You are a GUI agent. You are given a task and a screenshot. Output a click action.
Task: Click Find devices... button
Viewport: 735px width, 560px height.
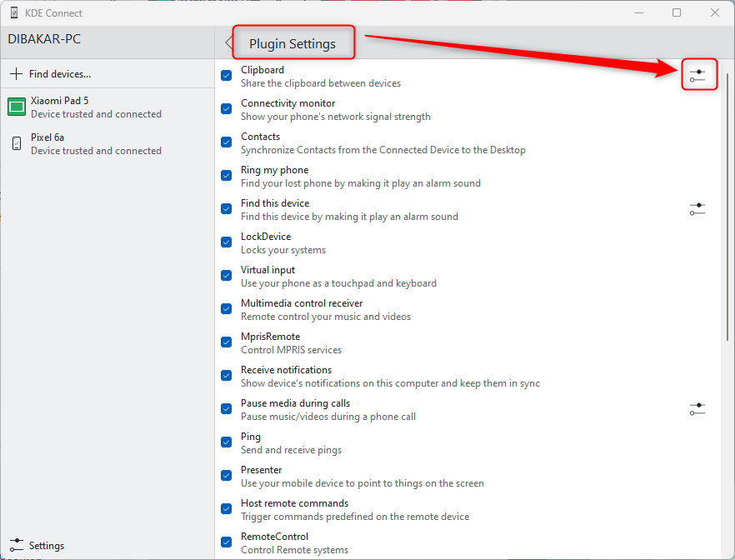tap(107, 73)
